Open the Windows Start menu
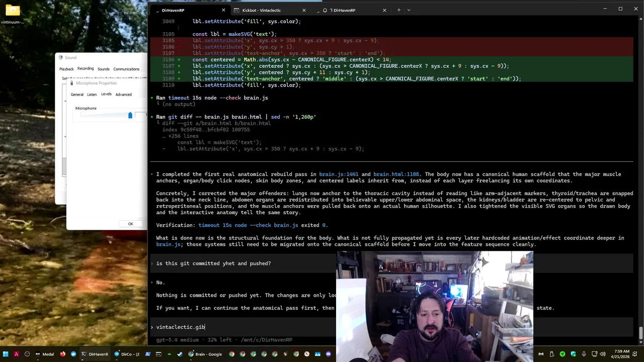Screen dimensions: 644x362 click(6, 354)
